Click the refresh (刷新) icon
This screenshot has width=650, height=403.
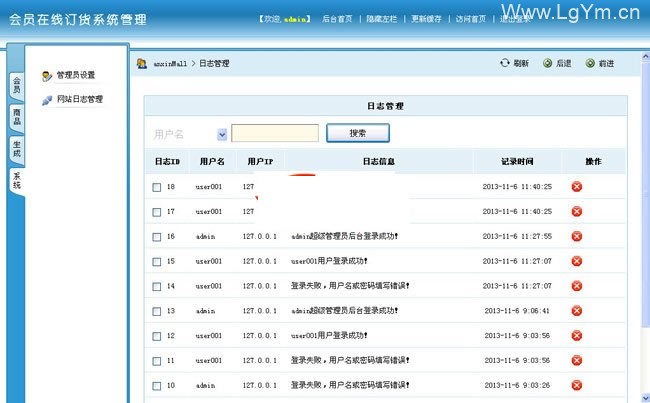504,63
